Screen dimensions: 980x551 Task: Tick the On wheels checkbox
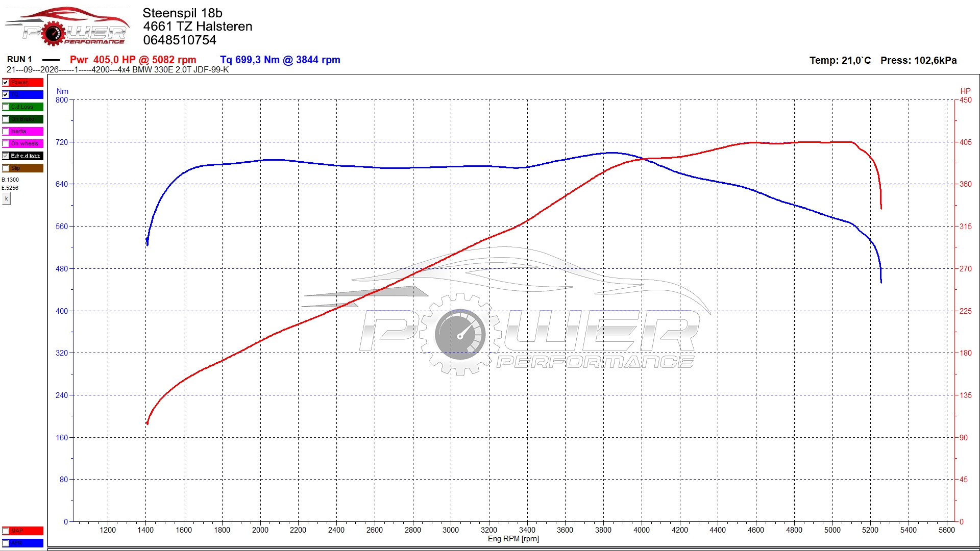pyautogui.click(x=6, y=143)
